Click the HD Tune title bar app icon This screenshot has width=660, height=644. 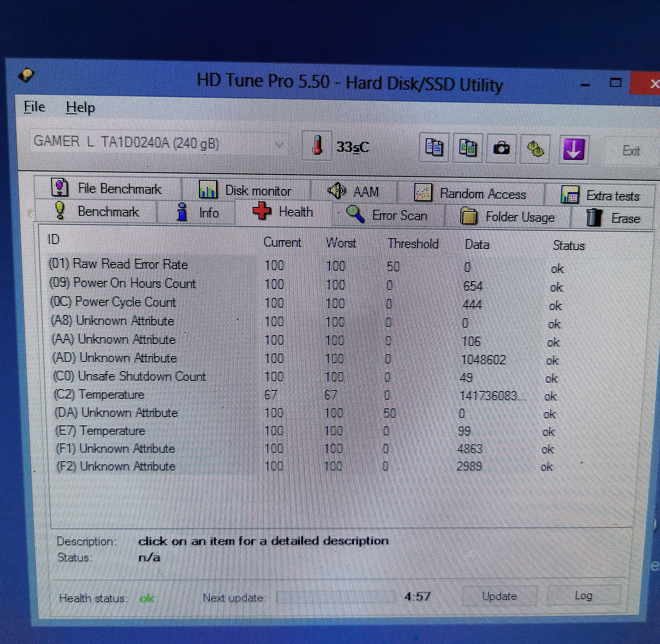(26, 75)
